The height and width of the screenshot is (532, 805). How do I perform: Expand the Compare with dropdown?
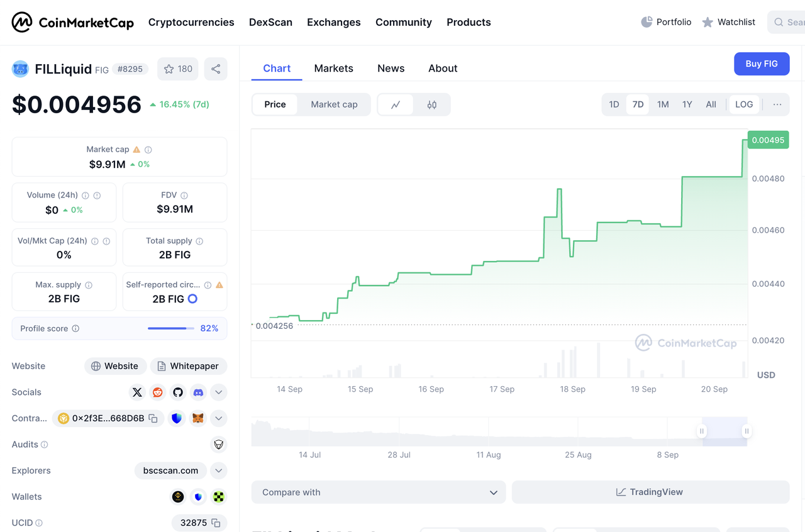tap(379, 492)
